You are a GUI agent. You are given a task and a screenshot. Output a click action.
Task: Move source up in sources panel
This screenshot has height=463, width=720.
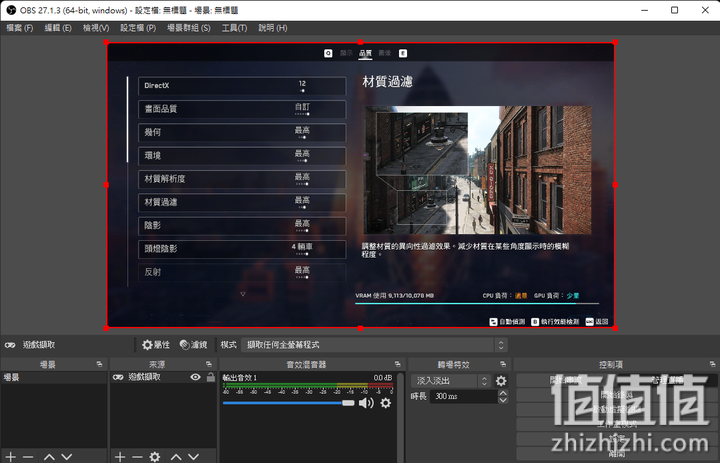(176, 457)
